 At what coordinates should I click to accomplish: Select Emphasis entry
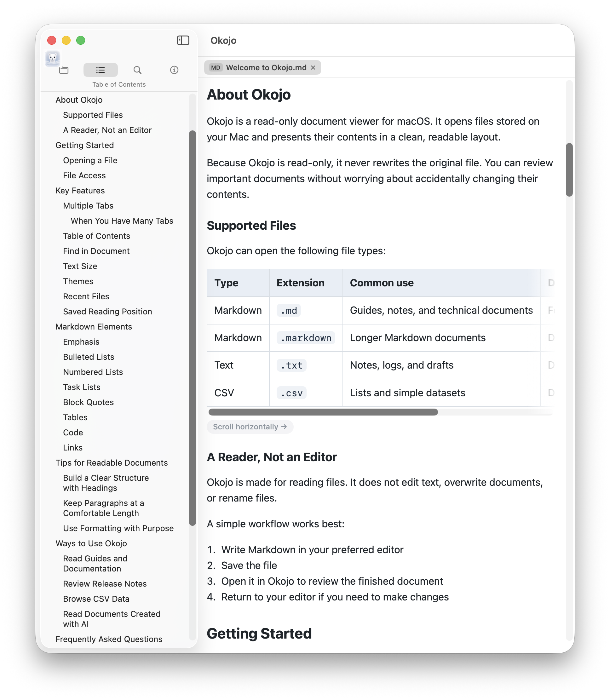(81, 342)
